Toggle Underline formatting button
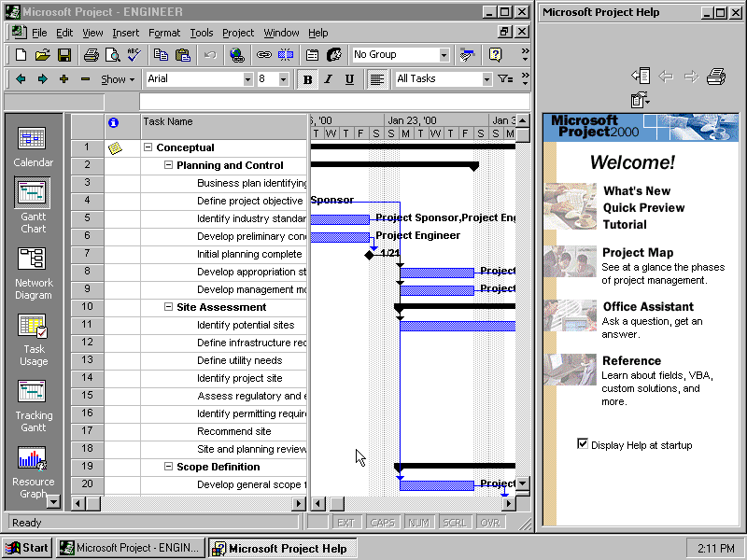This screenshot has width=747, height=560. [x=349, y=79]
